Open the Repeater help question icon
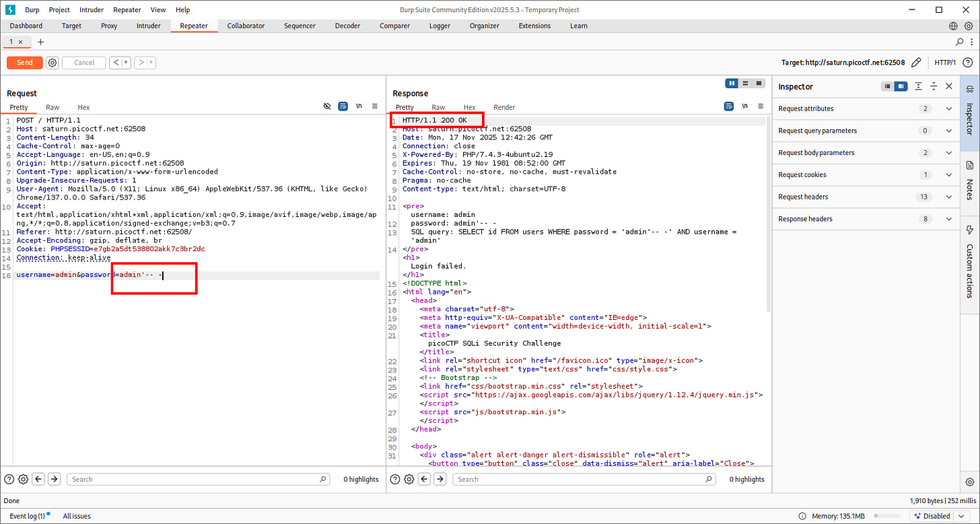980x524 pixels. click(968, 62)
